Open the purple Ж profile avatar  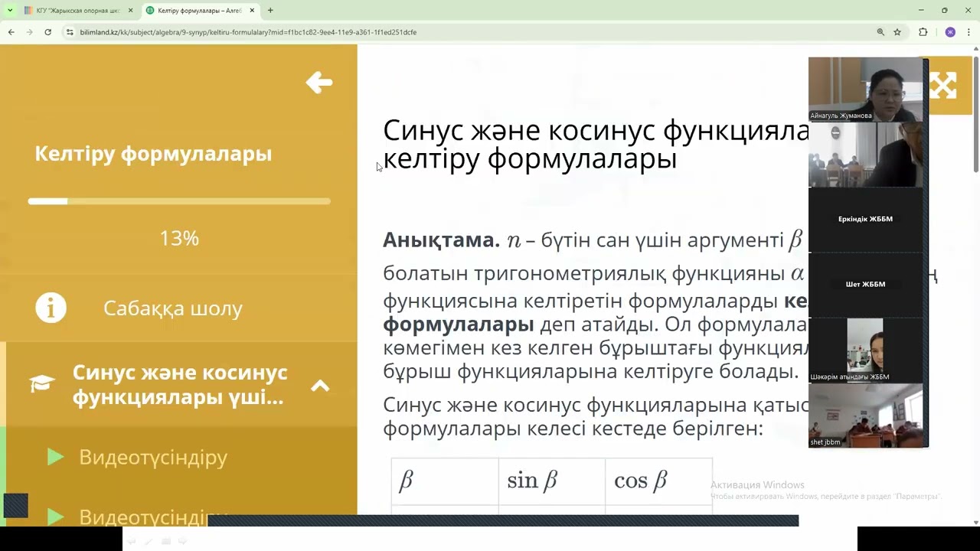[x=950, y=32]
